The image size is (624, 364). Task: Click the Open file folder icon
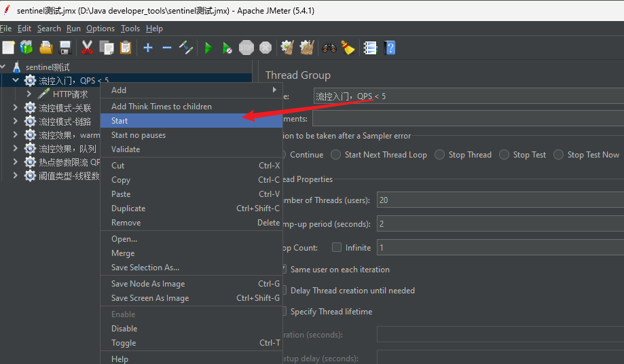coord(46,48)
